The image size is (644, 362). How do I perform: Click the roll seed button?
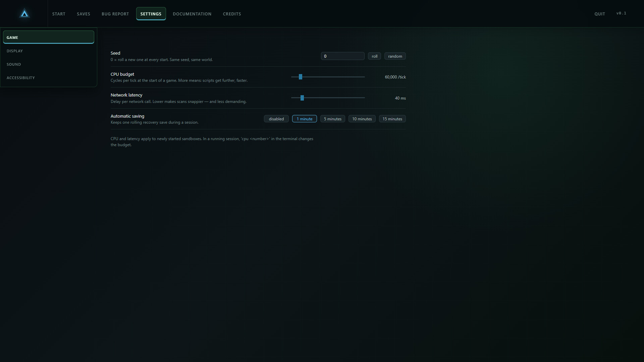click(x=374, y=56)
